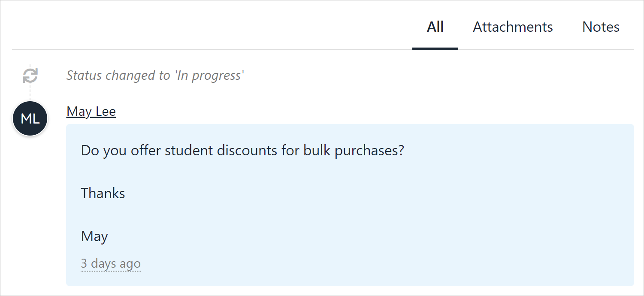Open the Attachments tab
The image size is (644, 296).
pos(513,27)
